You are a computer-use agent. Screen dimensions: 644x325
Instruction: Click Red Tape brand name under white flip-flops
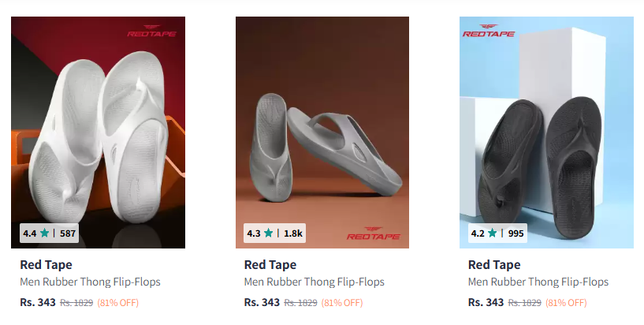(x=46, y=264)
